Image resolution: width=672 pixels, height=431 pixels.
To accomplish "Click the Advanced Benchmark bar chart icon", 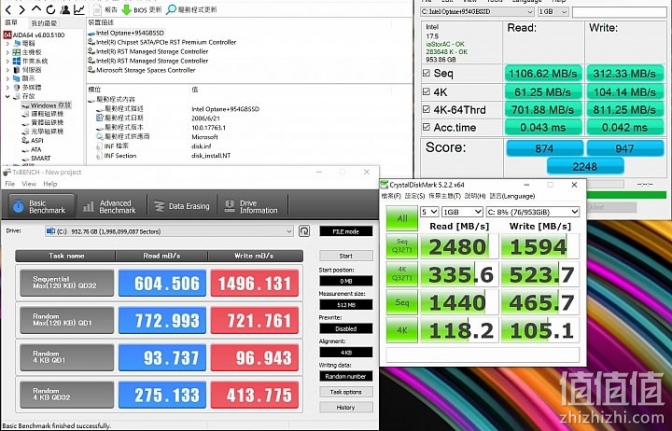I will coord(88,207).
